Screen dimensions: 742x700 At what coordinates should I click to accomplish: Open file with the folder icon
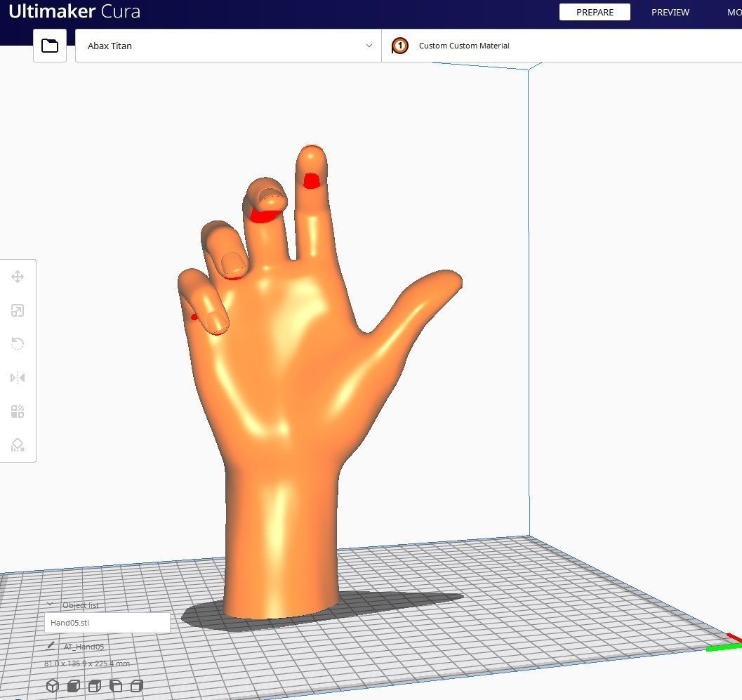pyautogui.click(x=50, y=46)
